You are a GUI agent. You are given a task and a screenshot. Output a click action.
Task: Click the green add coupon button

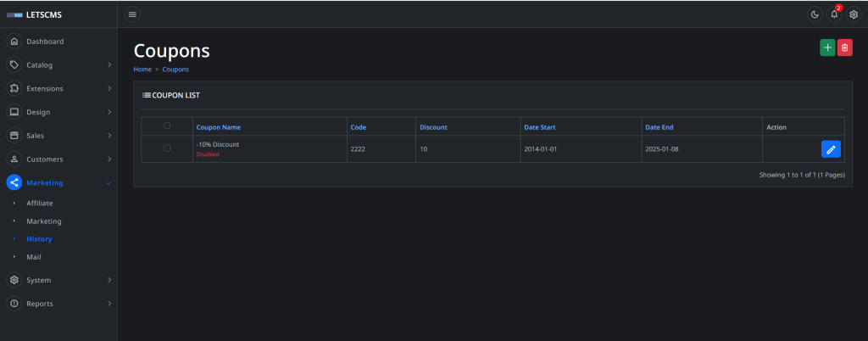pyautogui.click(x=827, y=48)
